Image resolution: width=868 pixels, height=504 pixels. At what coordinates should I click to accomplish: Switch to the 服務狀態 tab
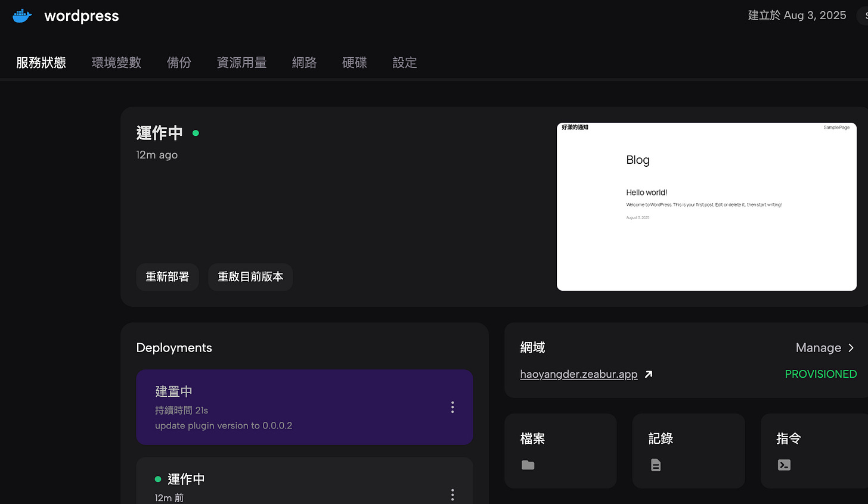point(41,63)
